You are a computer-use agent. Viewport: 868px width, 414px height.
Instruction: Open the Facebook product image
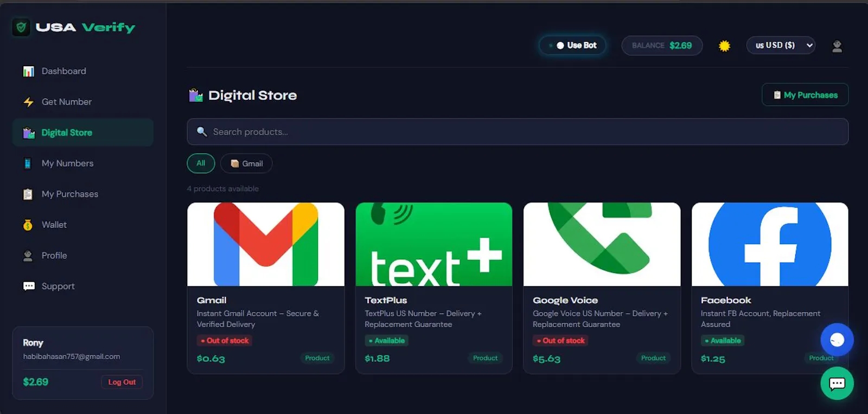coord(770,244)
